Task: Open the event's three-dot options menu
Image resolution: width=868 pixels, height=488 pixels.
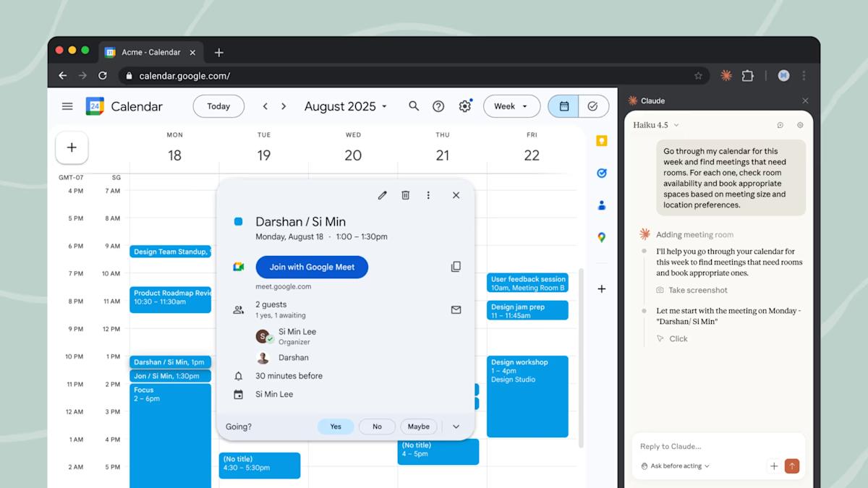Action: 428,194
